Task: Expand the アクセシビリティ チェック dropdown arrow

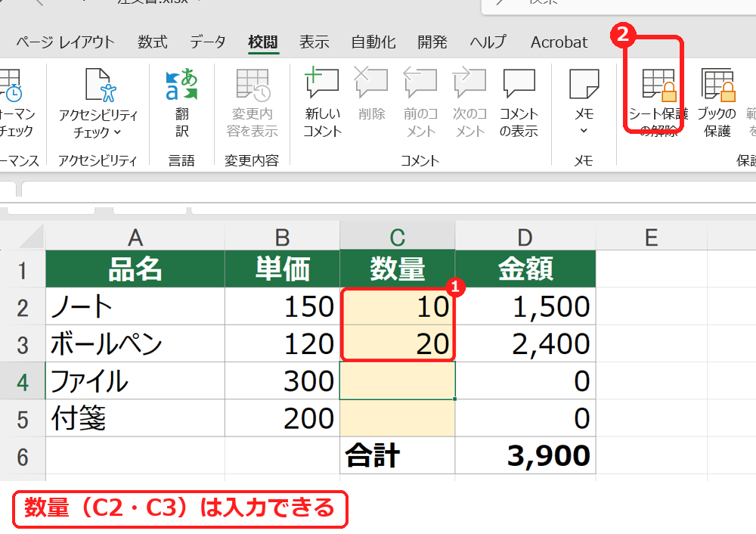Action: (118, 132)
